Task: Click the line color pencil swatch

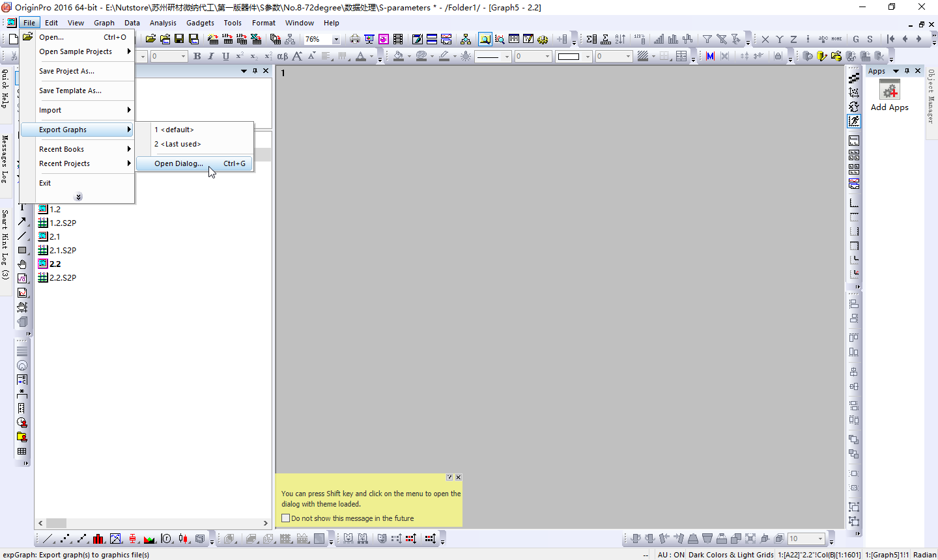Action: coord(444,57)
